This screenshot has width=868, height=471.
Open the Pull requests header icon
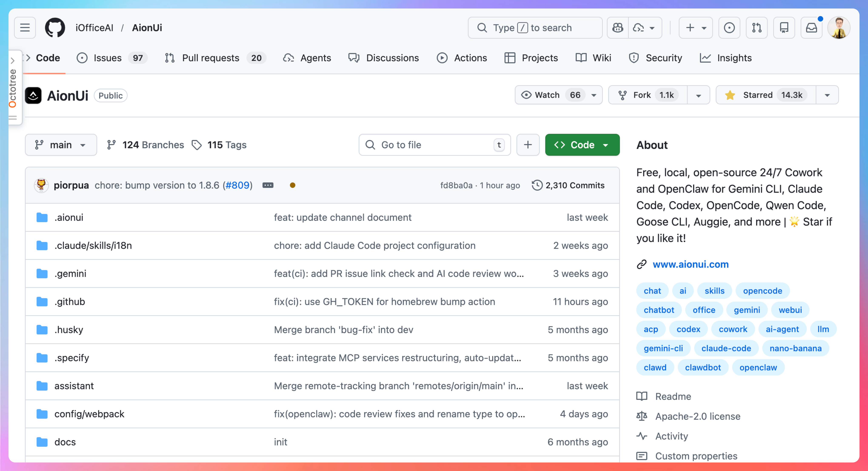(x=757, y=28)
